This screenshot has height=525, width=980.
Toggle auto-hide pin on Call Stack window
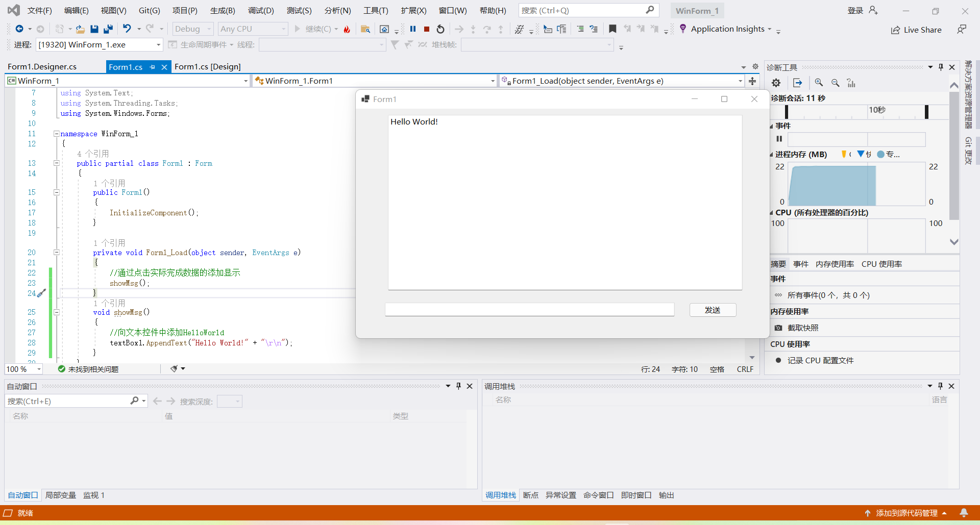941,386
